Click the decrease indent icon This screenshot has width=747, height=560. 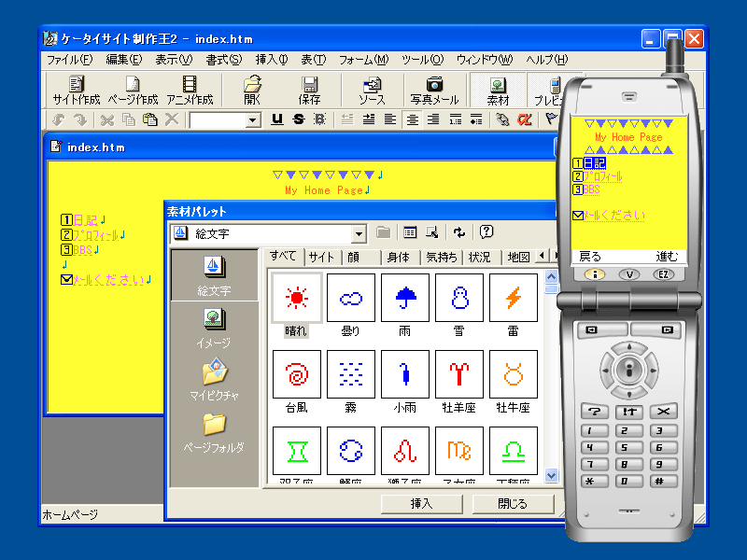point(347,119)
